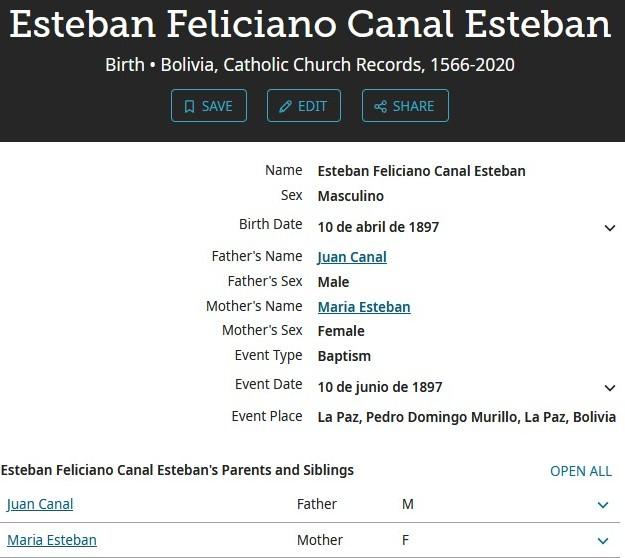Screen dimensions: 625x558
Task: Click the Bolivia Catholic Church Records subtitle
Action: pyautogui.click(x=310, y=65)
